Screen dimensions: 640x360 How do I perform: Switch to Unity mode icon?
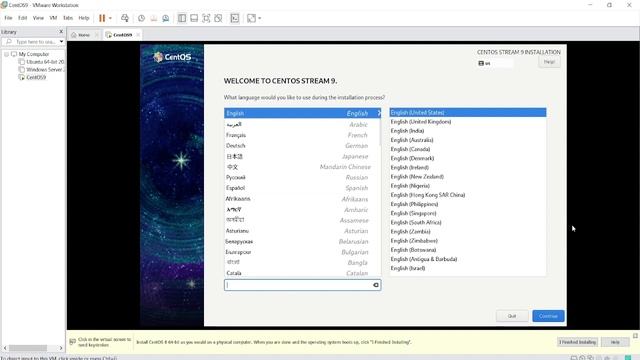(x=218, y=18)
